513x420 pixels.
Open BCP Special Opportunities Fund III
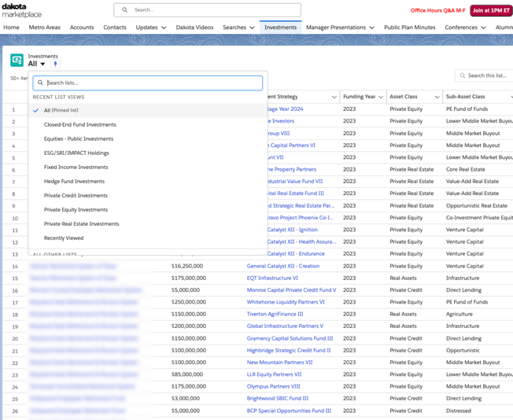[x=289, y=411]
